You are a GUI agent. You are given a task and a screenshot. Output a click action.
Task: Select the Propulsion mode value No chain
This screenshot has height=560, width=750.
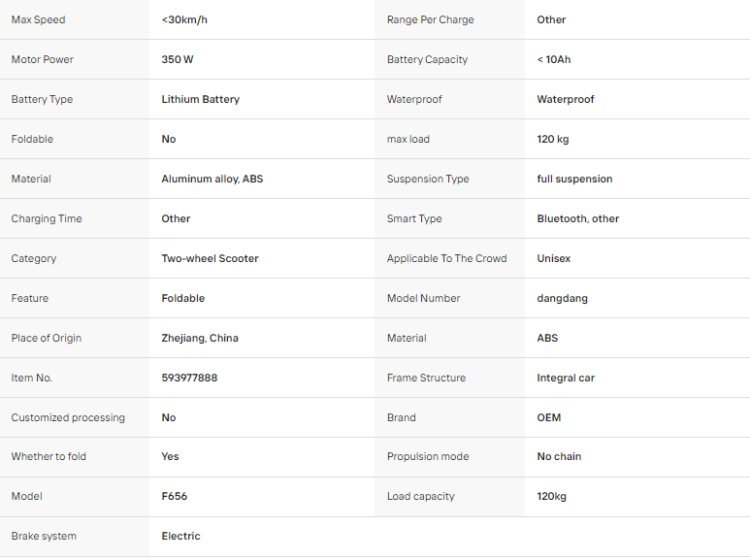point(559,456)
